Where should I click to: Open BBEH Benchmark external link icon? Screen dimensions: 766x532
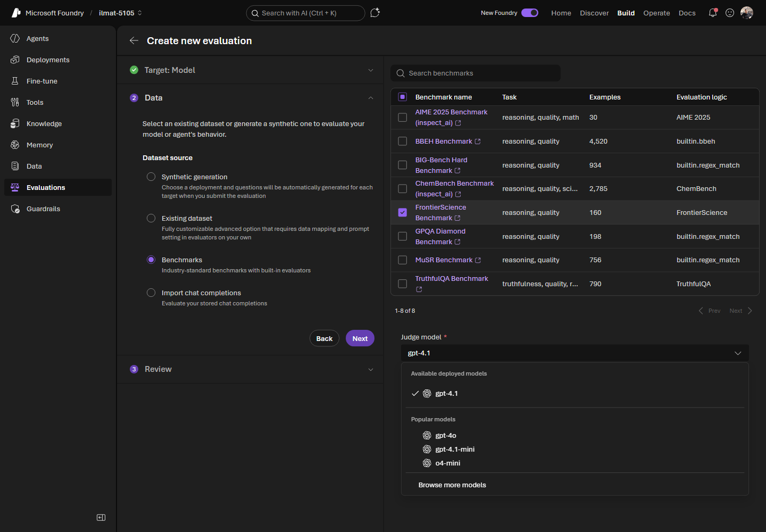(478, 142)
